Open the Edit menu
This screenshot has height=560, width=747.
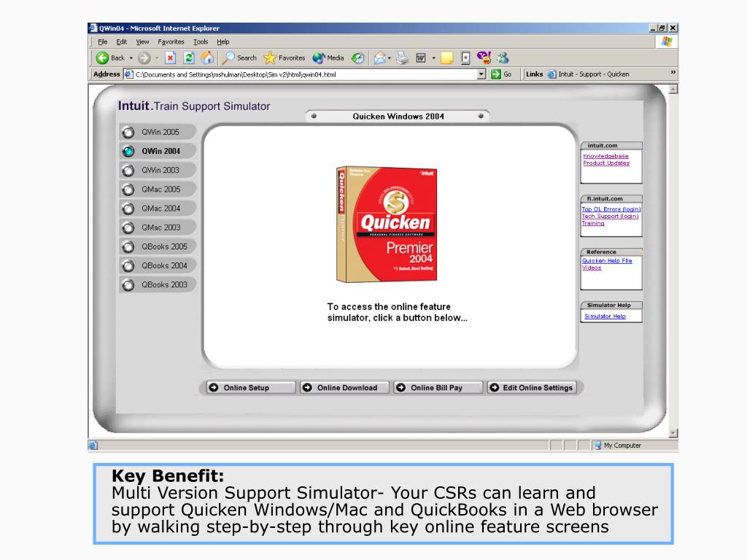pyautogui.click(x=122, y=42)
